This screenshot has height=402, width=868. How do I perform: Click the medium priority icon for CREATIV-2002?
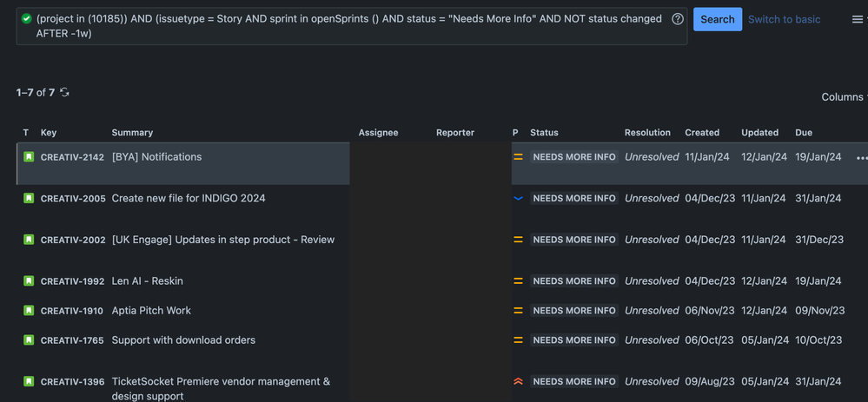point(518,240)
